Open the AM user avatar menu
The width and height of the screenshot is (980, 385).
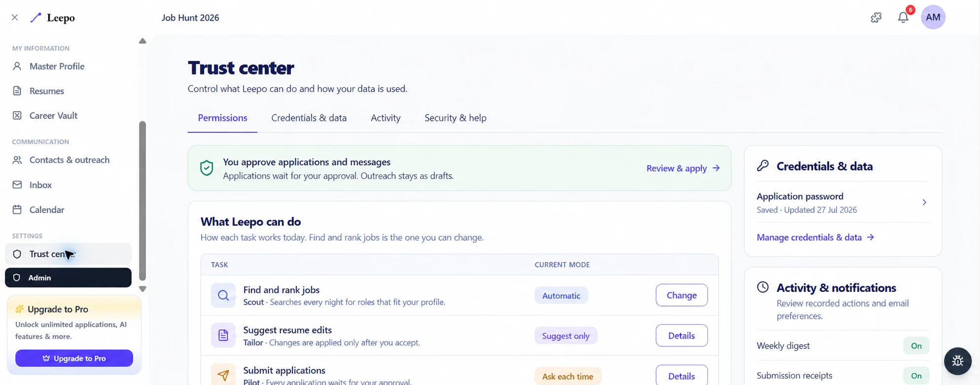[933, 17]
